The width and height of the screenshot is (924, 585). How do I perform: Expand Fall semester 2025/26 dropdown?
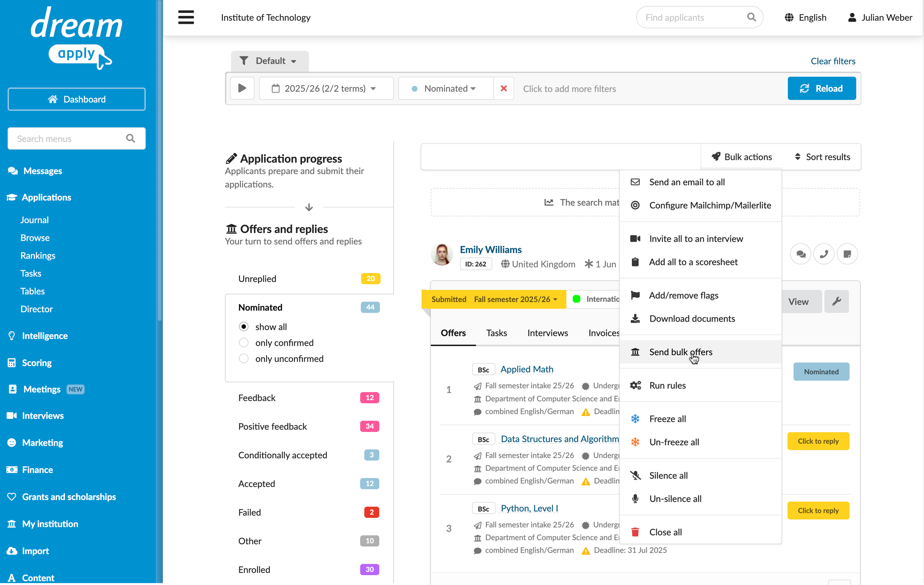tap(516, 299)
